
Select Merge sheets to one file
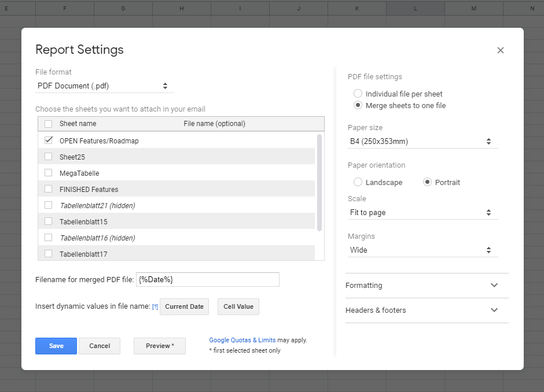358,106
